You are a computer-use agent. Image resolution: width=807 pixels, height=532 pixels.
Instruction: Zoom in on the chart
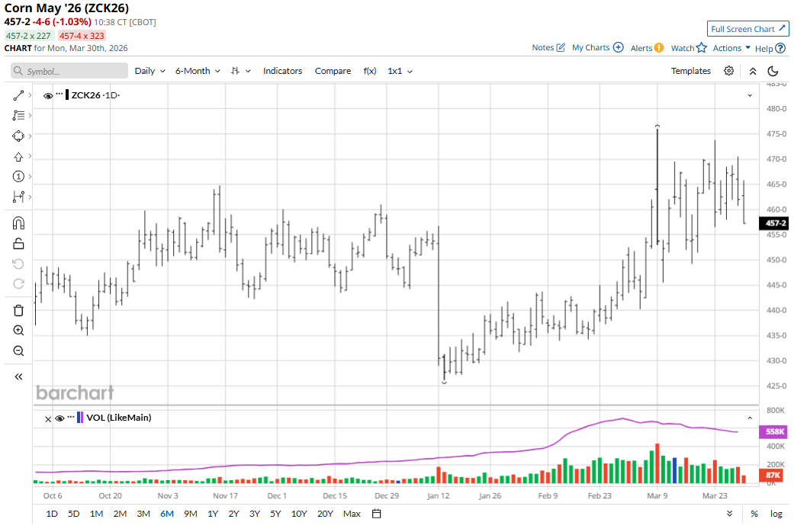[x=18, y=331]
